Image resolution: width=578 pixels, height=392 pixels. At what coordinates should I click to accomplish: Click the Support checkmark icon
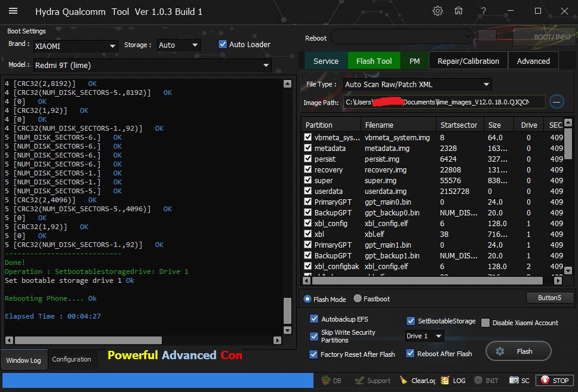click(359, 380)
